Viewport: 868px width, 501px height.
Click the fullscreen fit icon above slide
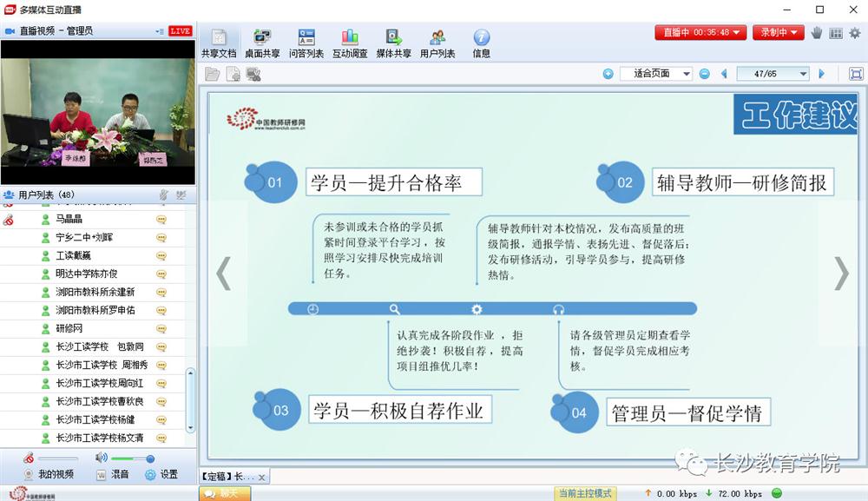coord(856,74)
